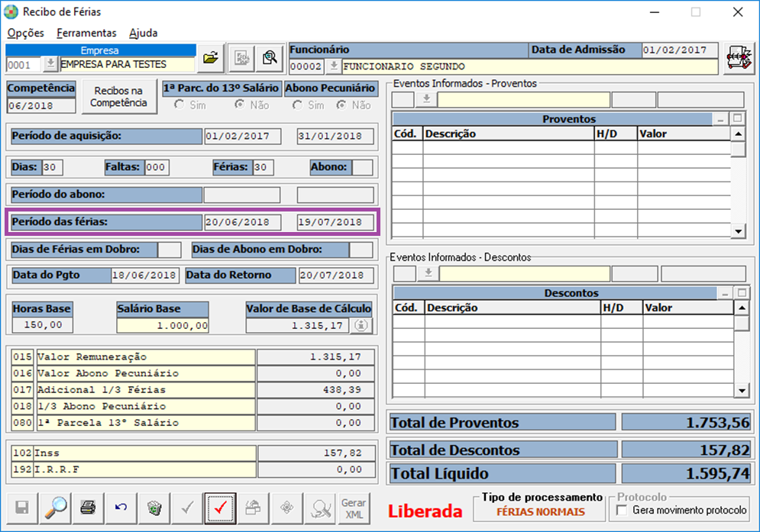Click the Recibos na Competência button
This screenshot has height=532, width=760.
click(x=119, y=96)
